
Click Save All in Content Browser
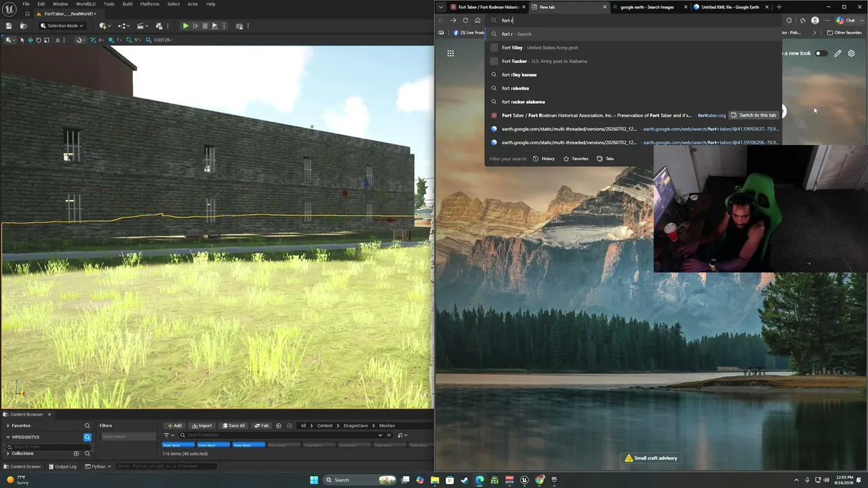click(x=233, y=426)
